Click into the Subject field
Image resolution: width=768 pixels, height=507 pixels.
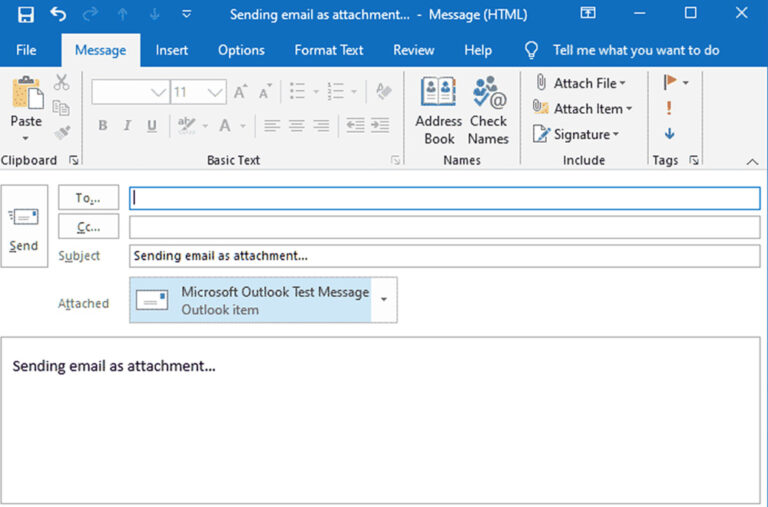[444, 256]
